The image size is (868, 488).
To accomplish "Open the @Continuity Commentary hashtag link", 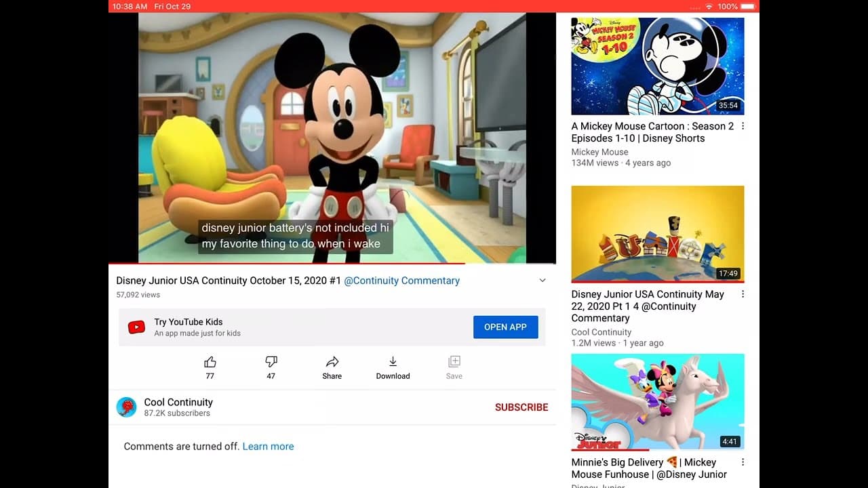I will click(x=401, y=281).
